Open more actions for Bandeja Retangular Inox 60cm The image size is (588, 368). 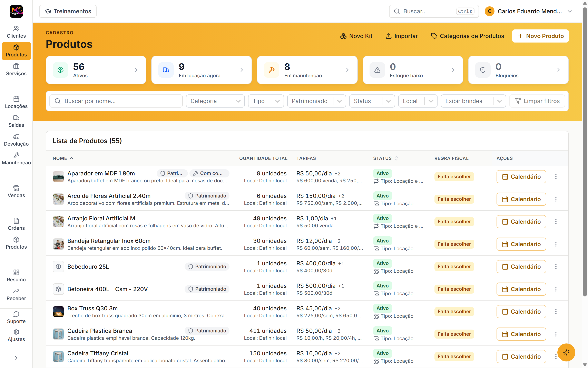[x=556, y=244]
